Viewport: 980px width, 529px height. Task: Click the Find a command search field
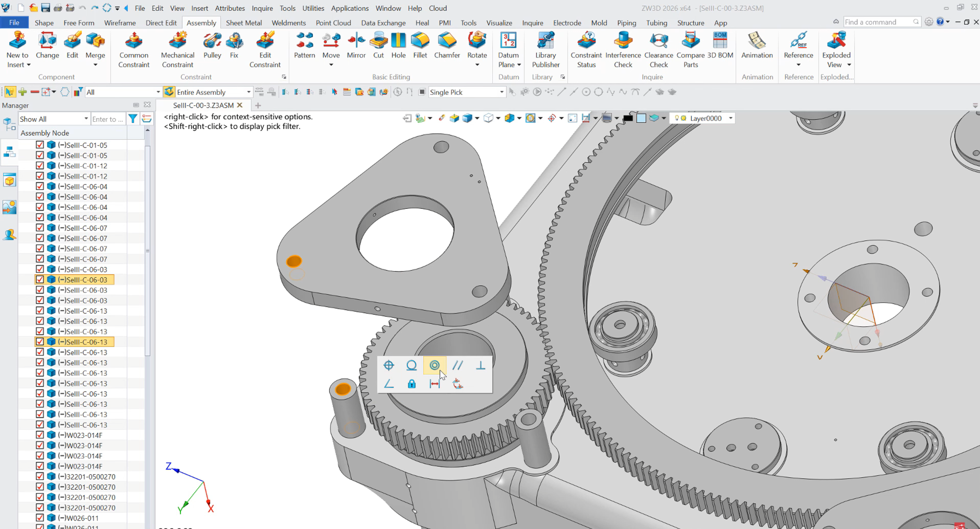878,22
